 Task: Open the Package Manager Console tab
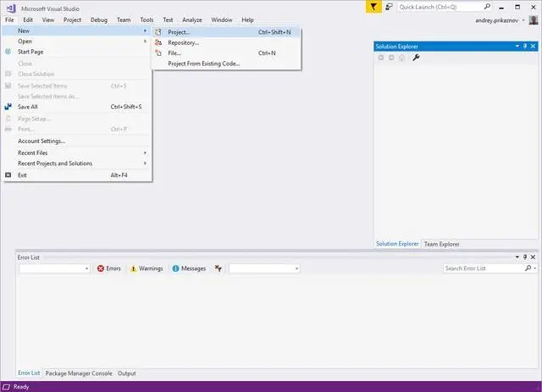pos(79,373)
